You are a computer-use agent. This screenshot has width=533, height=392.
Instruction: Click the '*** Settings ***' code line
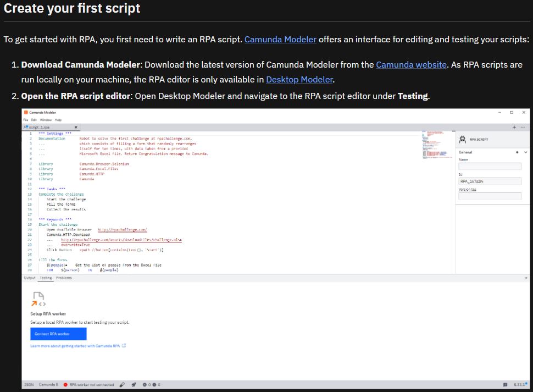tap(55, 134)
